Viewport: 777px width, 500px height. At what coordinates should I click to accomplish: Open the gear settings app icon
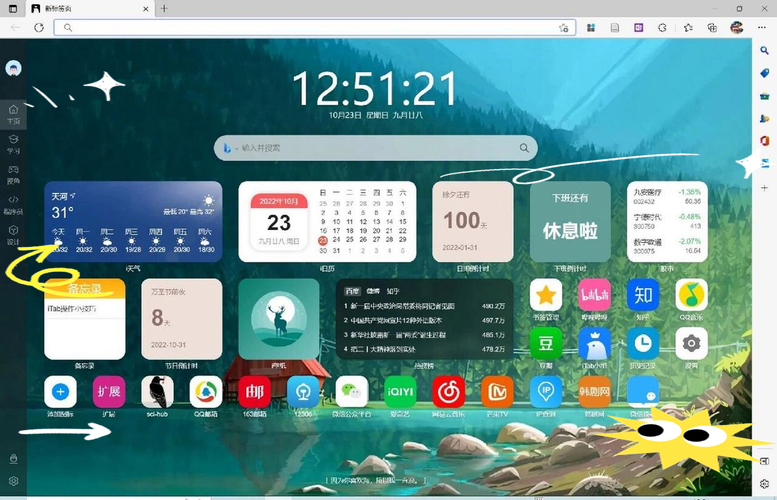click(x=691, y=343)
